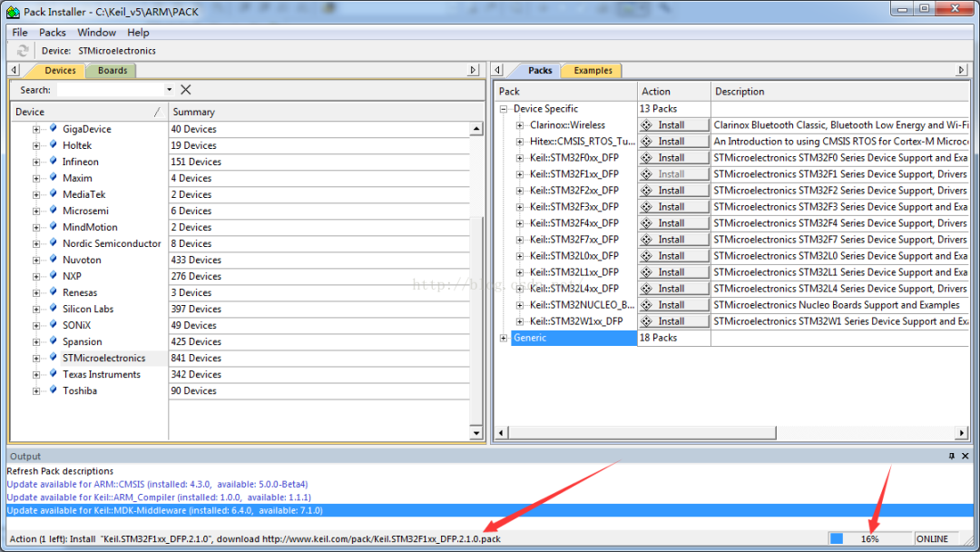Image resolution: width=980 pixels, height=552 pixels.
Task: Expand the GigaDevice tree node
Action: (x=36, y=130)
